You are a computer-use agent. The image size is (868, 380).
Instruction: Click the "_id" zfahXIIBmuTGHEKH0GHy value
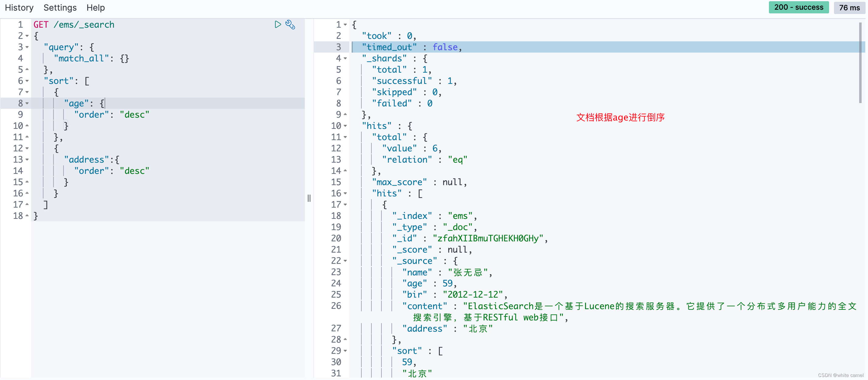point(488,238)
